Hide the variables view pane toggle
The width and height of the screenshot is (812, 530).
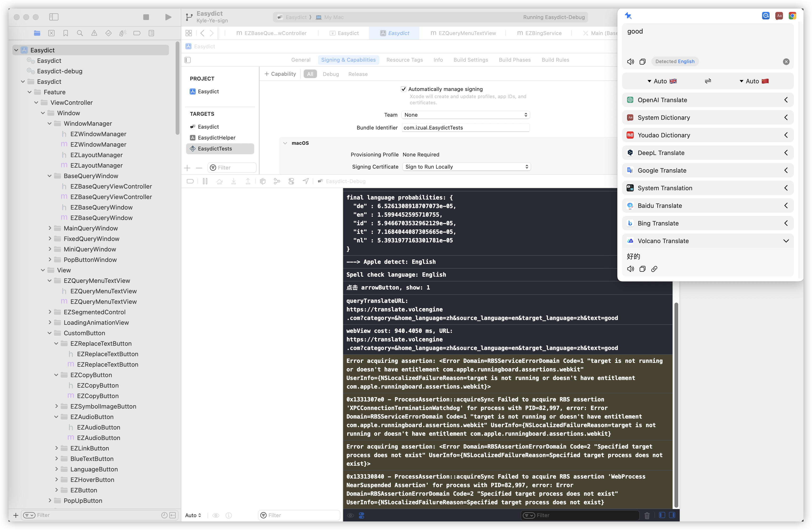point(662,515)
